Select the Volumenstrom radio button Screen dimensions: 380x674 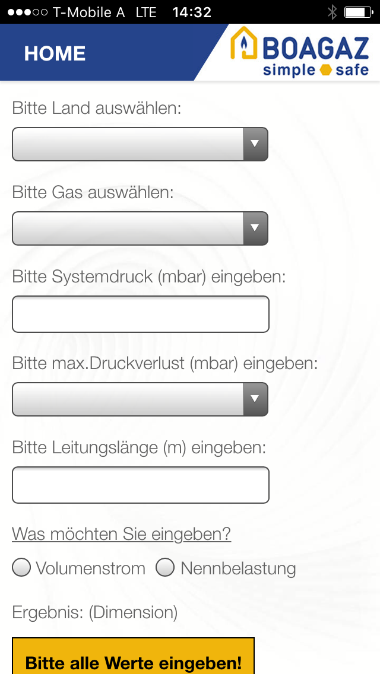[x=21, y=567]
